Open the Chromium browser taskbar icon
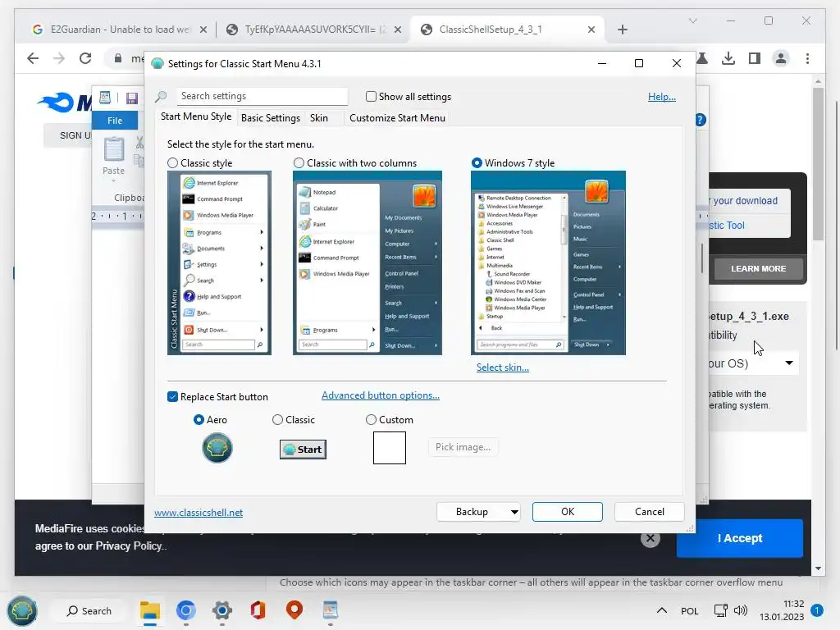The width and height of the screenshot is (840, 630). 186,610
